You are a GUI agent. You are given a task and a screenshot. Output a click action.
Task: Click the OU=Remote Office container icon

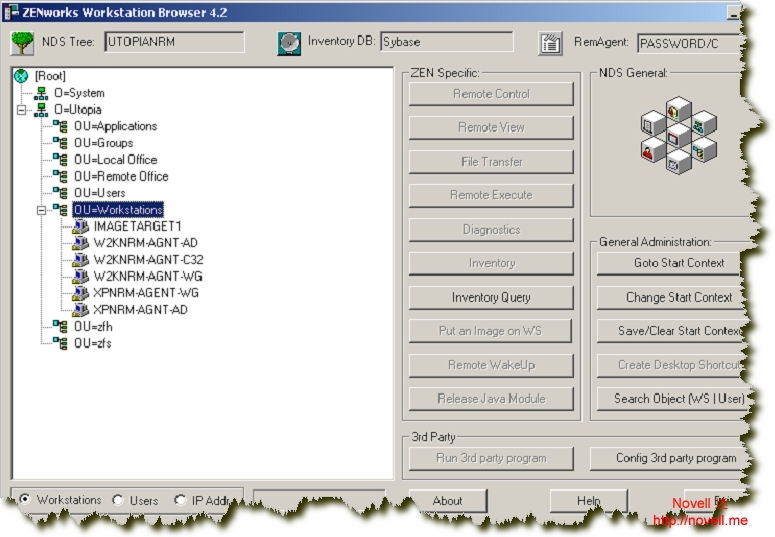[60, 176]
